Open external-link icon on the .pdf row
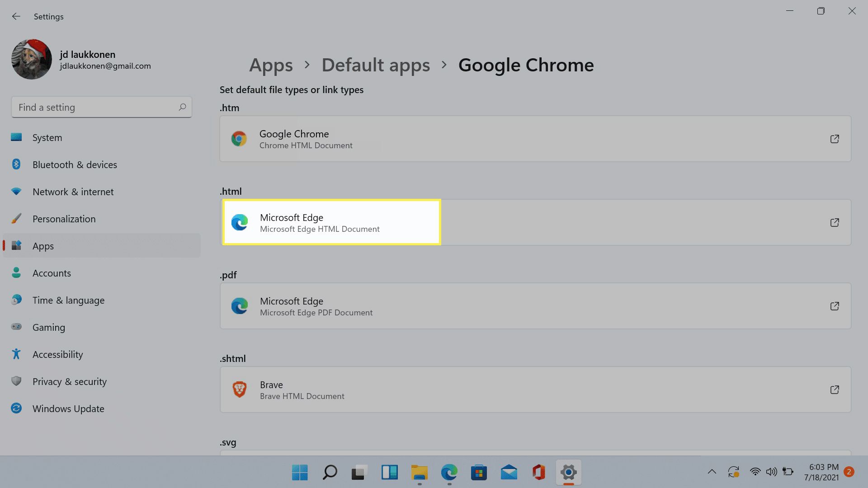The height and width of the screenshot is (488, 868). click(x=835, y=306)
